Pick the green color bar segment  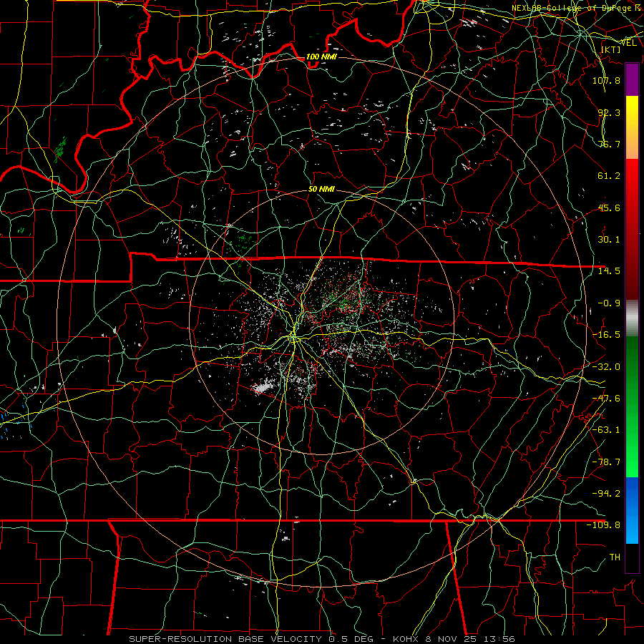point(632,406)
